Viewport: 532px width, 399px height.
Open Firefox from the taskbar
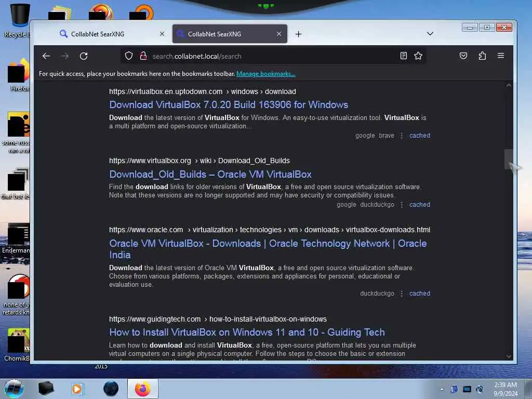tap(143, 389)
